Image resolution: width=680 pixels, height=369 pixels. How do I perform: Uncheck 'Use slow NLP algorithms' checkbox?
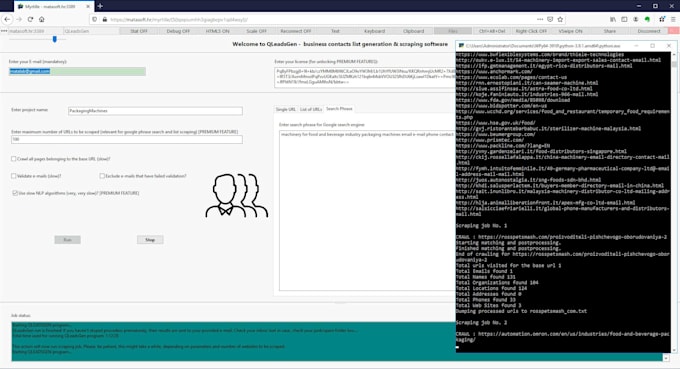coord(15,193)
